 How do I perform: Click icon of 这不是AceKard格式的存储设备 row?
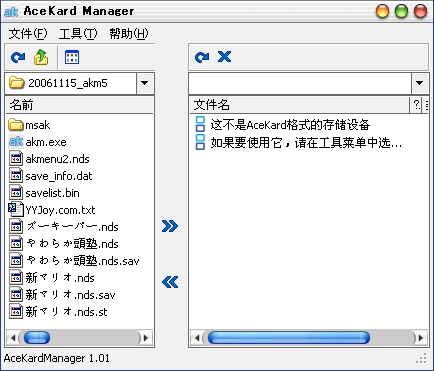(x=200, y=124)
